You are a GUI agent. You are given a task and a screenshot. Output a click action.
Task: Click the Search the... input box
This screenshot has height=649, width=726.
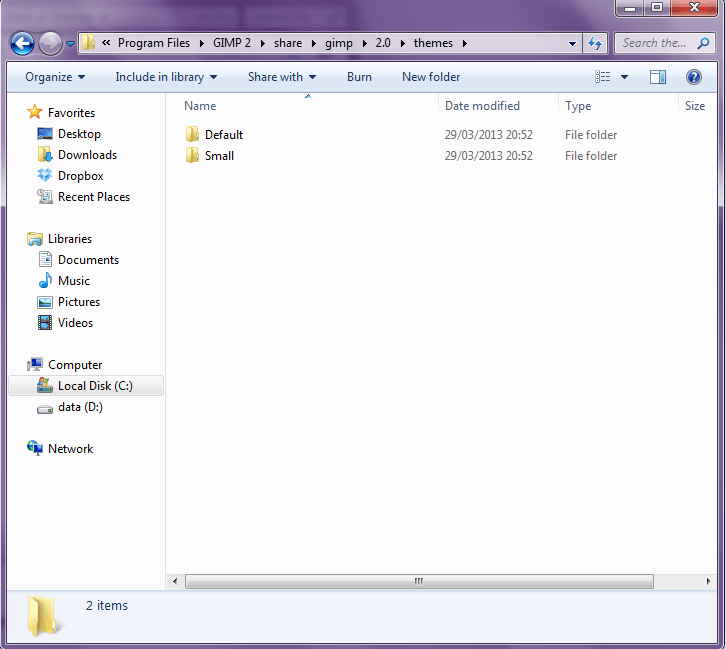[654, 43]
